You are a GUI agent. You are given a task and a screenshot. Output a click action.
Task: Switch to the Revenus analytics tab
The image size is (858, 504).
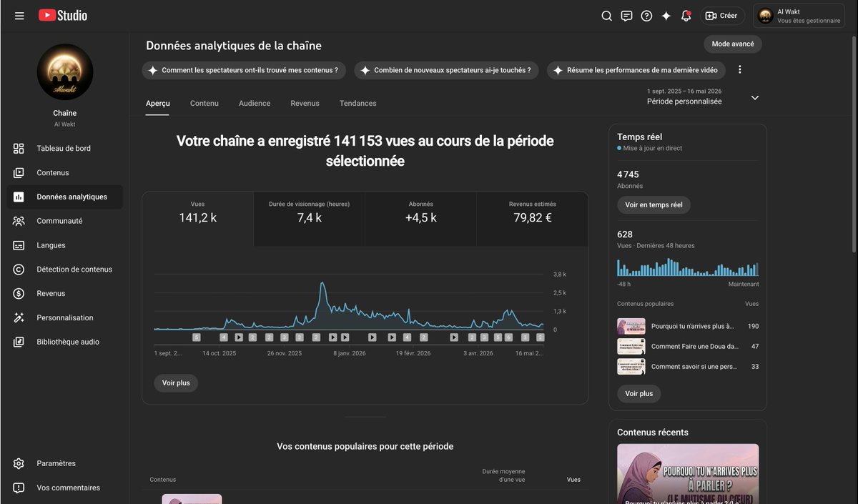305,103
